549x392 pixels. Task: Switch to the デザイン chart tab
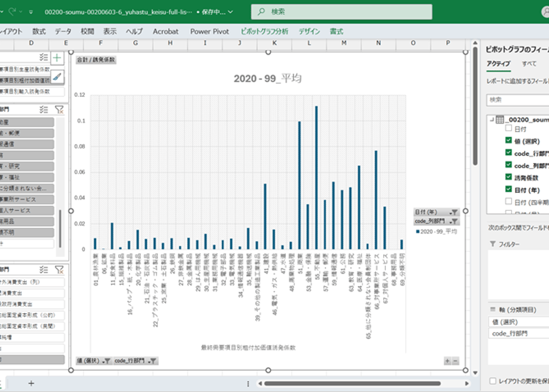(x=309, y=31)
